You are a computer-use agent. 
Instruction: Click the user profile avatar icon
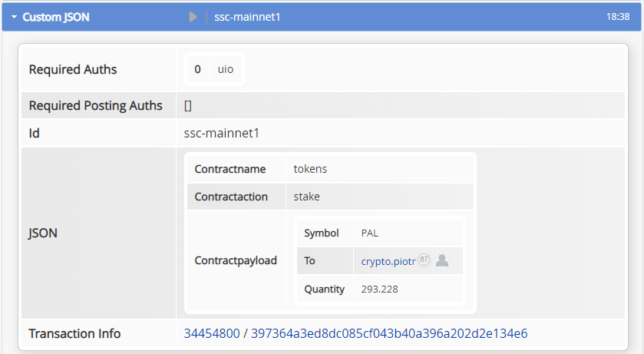[x=442, y=260]
